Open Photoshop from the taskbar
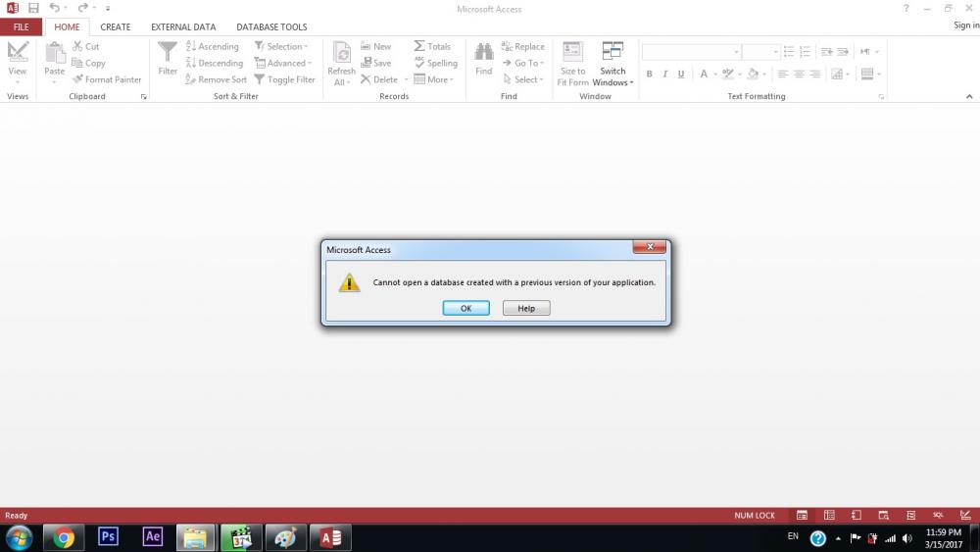 108,537
